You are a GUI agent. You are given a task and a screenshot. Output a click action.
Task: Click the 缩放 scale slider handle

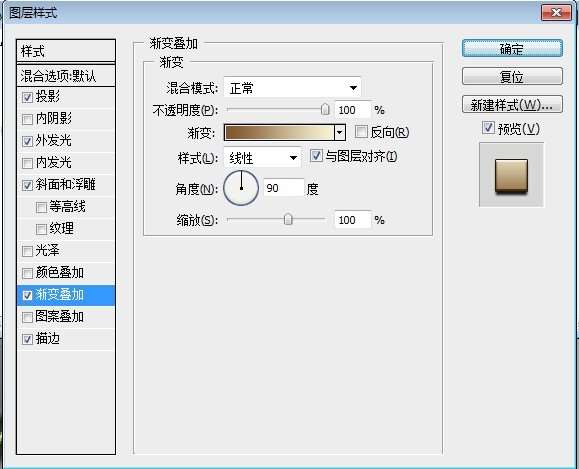[288, 219]
